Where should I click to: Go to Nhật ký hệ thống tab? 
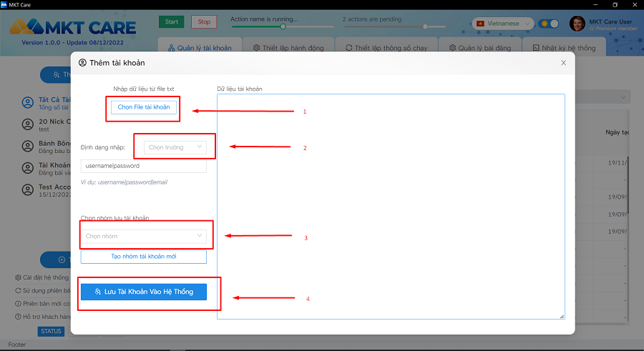pos(564,48)
